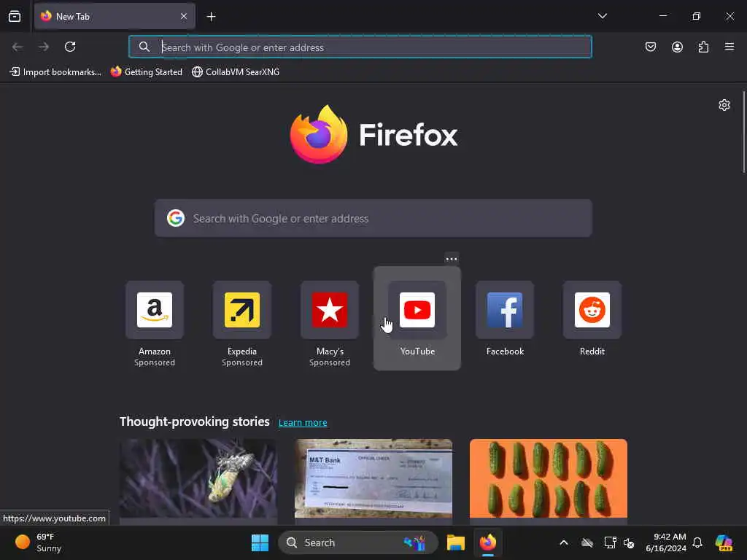The height and width of the screenshot is (560, 747).
Task: Open the pickles story thumbnail
Action: [549, 478]
